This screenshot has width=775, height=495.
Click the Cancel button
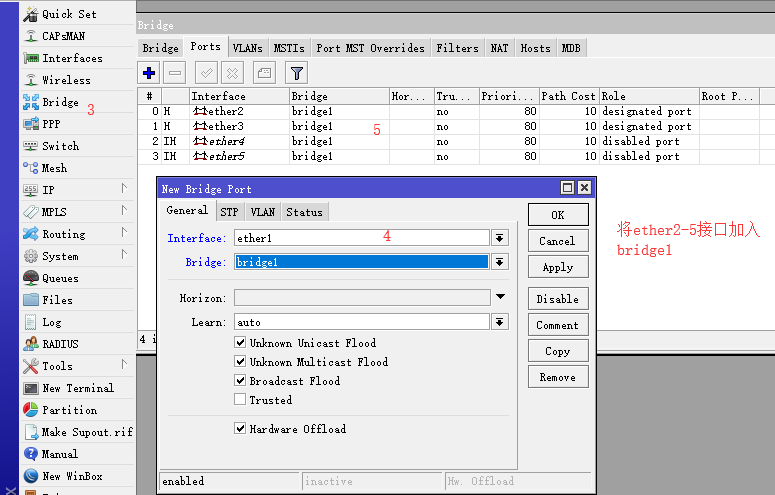coord(558,241)
